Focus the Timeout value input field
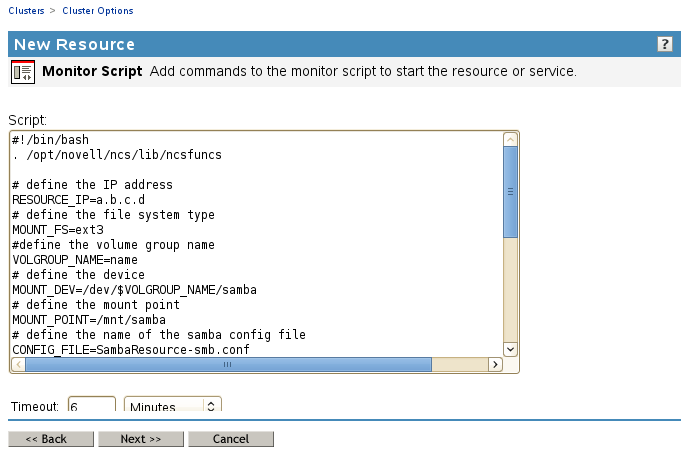Screen dimensions: 681x453 91,406
